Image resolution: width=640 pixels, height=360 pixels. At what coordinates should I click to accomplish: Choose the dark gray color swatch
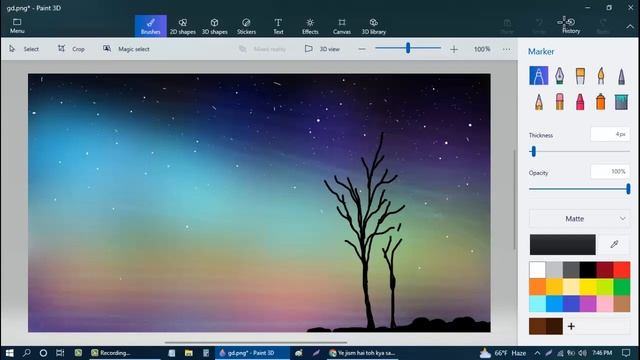(571, 270)
